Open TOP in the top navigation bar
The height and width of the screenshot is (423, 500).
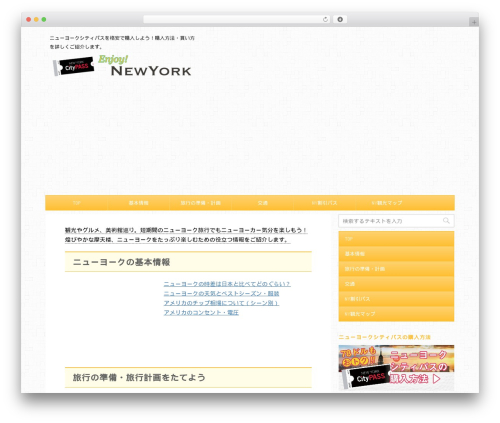pos(76,203)
